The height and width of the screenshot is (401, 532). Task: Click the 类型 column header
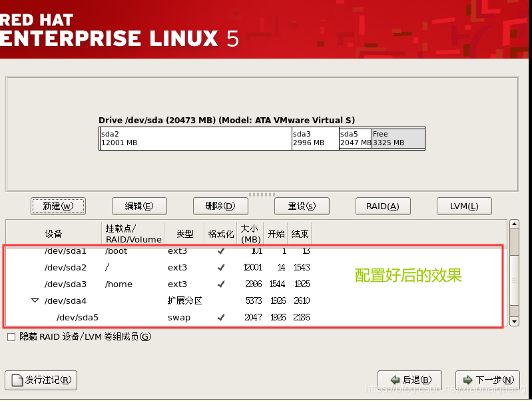coord(184,234)
